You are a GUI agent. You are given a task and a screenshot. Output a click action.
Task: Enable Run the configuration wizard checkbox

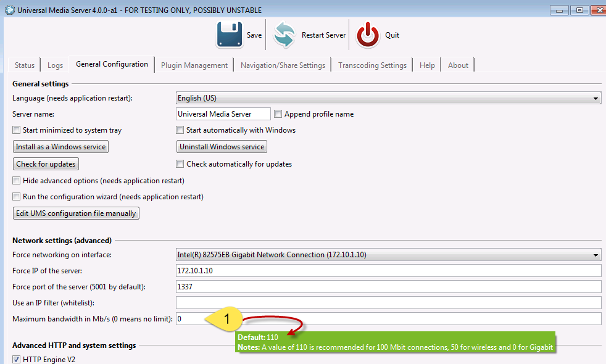point(16,197)
